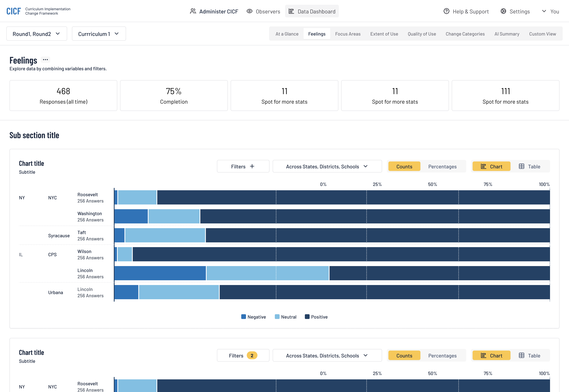Click the Help & Support question icon
Image resolution: width=569 pixels, height=392 pixels.
click(x=446, y=11)
